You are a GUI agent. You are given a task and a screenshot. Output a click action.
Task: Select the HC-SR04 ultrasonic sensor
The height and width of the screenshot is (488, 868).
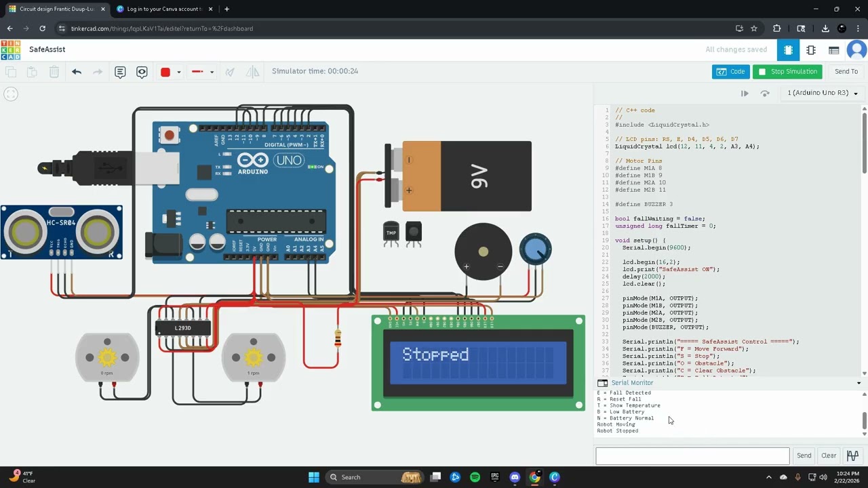pyautogui.click(x=62, y=232)
